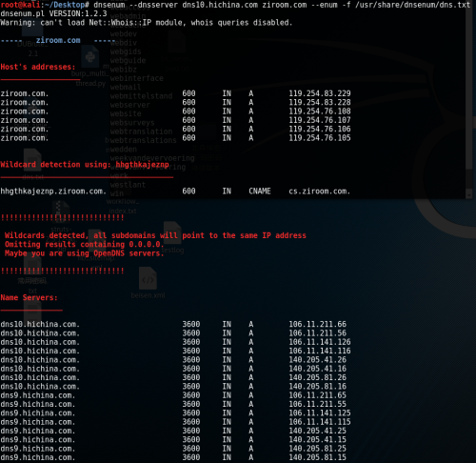Click name server IP 106.11.141.116
The image size is (476, 463).
pyautogui.click(x=320, y=351)
